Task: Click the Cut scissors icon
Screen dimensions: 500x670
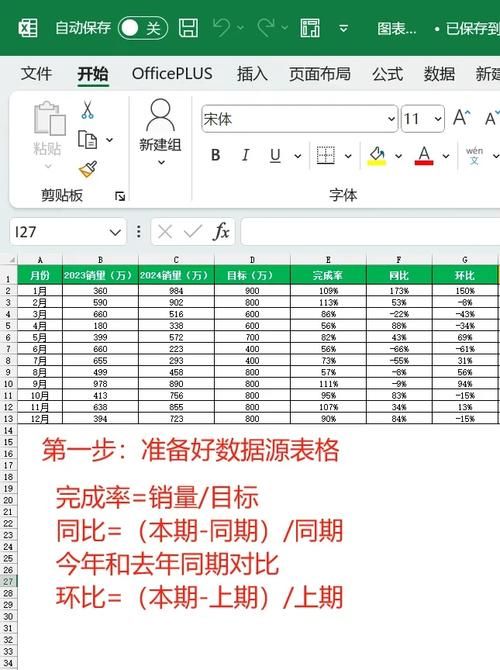Action: (x=87, y=110)
